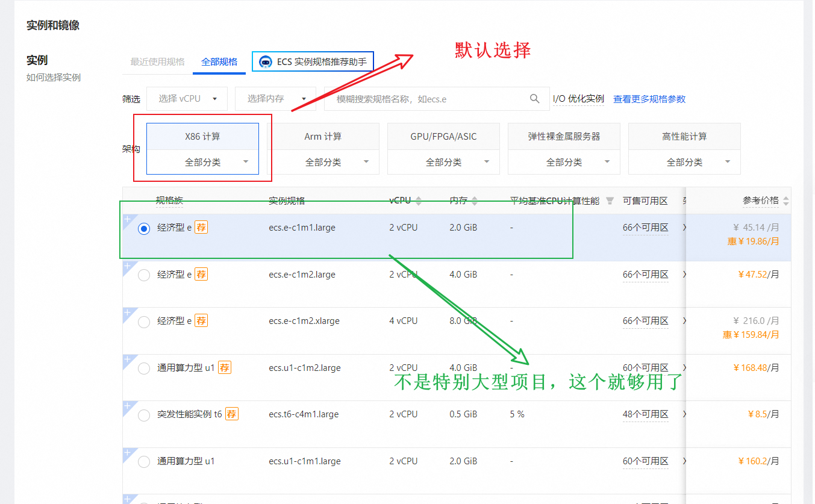
Task: Expand plus corner icon of ecs.t6-c4m1.large row
Action: click(127, 406)
